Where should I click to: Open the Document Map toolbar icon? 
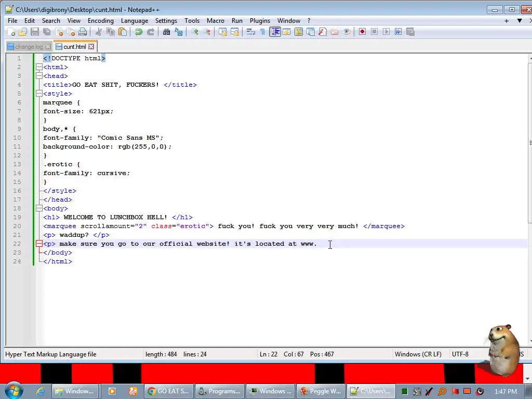tap(299, 32)
